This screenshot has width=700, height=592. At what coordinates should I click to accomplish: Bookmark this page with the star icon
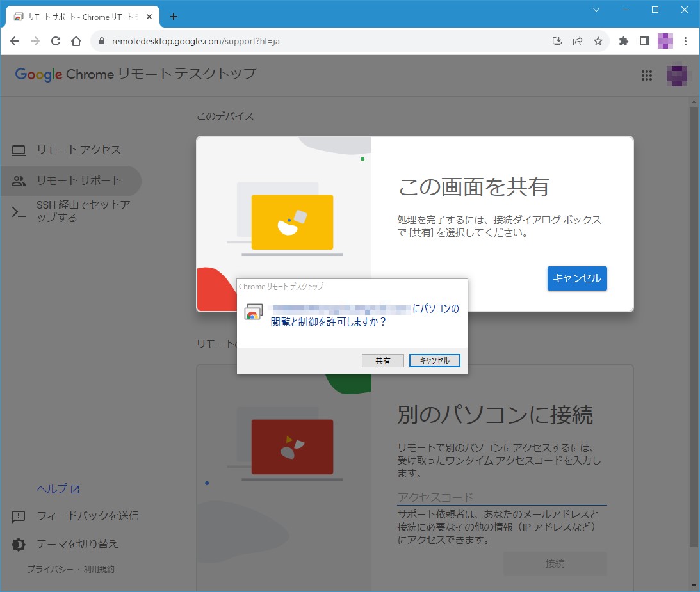coord(598,41)
